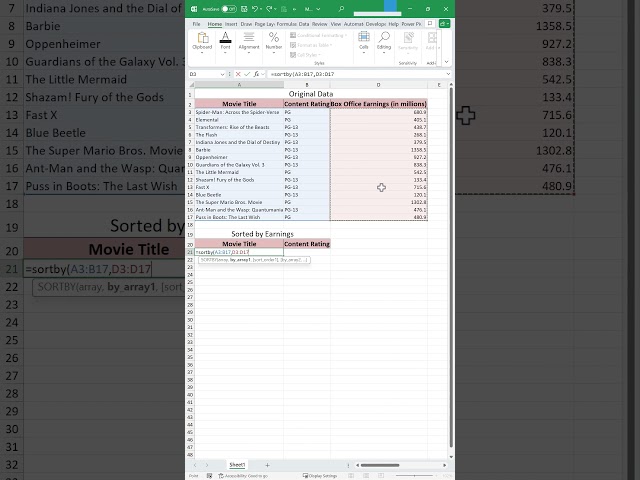
Task: Cancel formula entry with the red X
Action: click(x=238, y=74)
